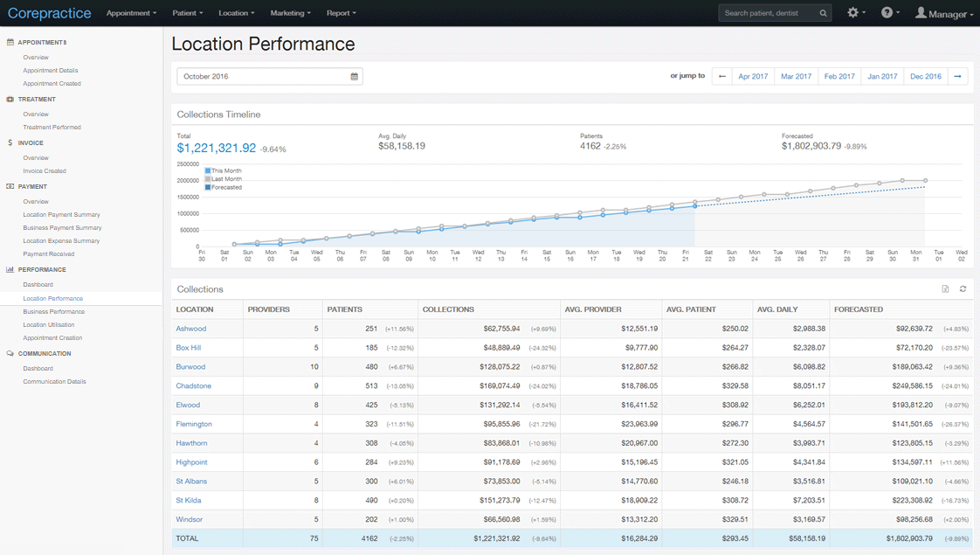This screenshot has height=555, width=980.
Task: Click the search magnifier icon
Action: (x=823, y=13)
